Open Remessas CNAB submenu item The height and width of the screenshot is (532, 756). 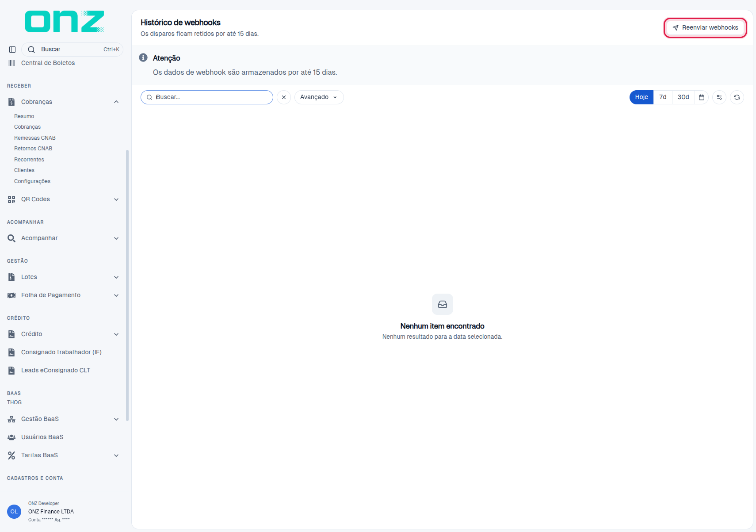tap(35, 138)
